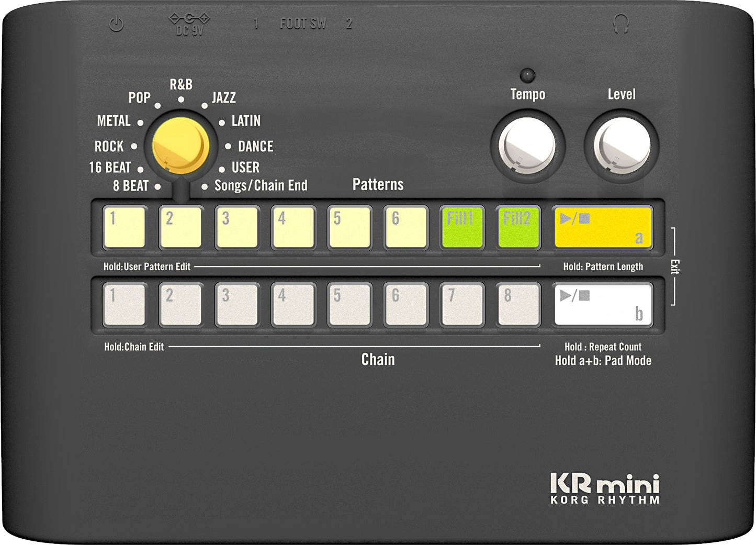
Task: Click the power button icon
Action: tap(116, 23)
